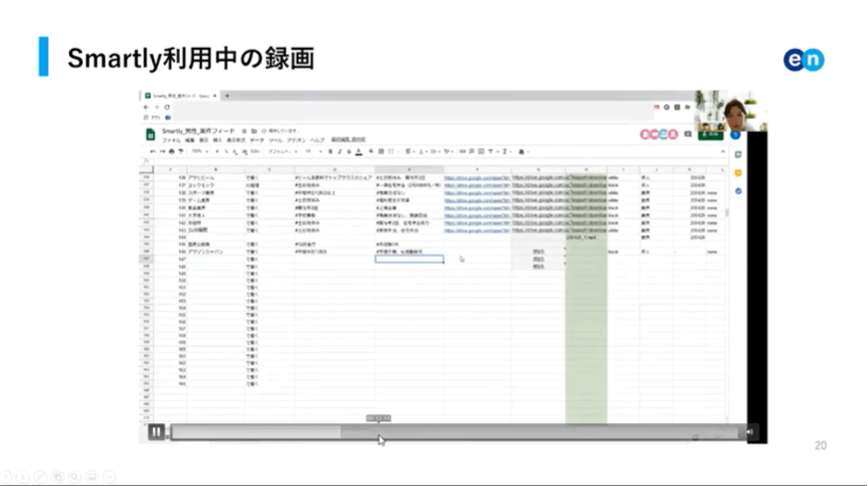Screen dimensions: 868x486
Task: Click the insert comment icon
Action: (x=471, y=151)
